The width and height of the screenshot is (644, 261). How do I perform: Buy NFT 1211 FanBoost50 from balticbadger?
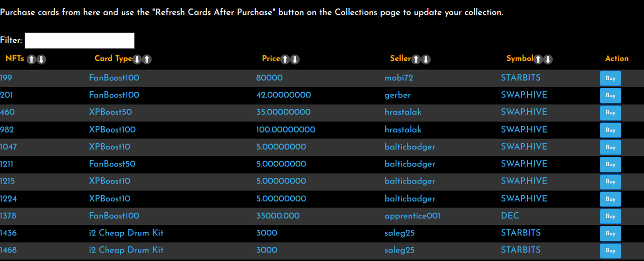point(610,164)
